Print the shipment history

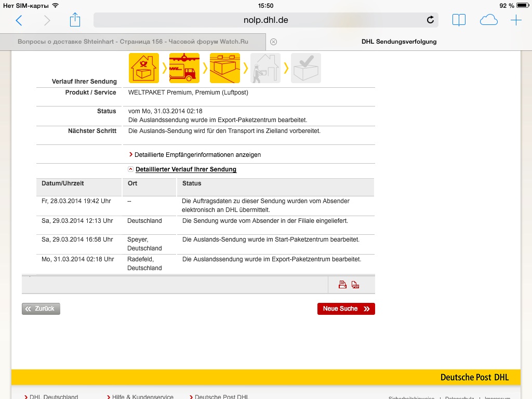342,285
